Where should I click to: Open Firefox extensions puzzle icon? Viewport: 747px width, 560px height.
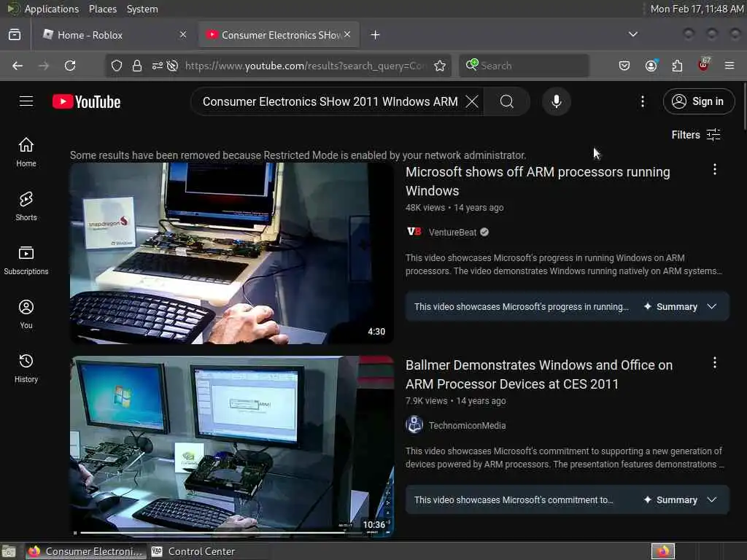(x=677, y=66)
